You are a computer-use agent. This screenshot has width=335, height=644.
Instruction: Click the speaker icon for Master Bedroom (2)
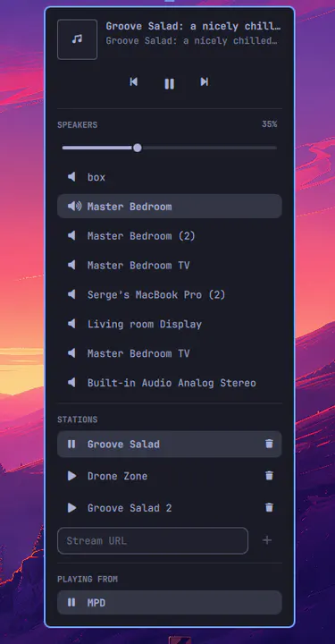tap(71, 236)
